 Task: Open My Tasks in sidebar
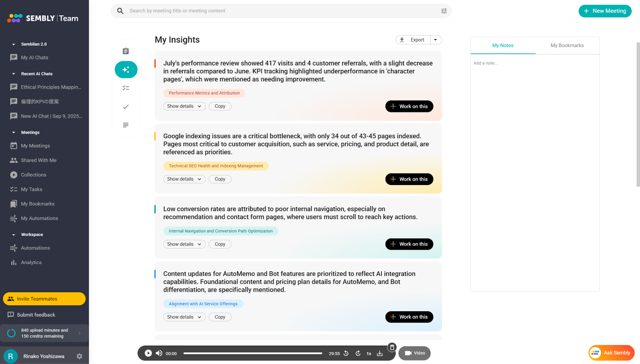[x=31, y=189]
